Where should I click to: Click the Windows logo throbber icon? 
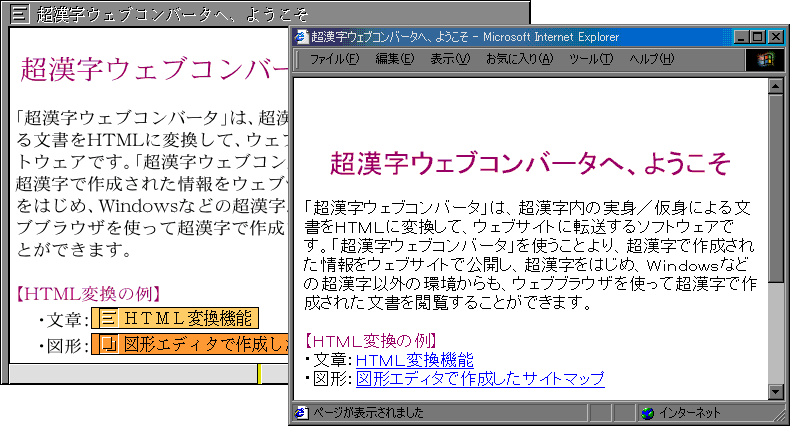(x=766, y=60)
